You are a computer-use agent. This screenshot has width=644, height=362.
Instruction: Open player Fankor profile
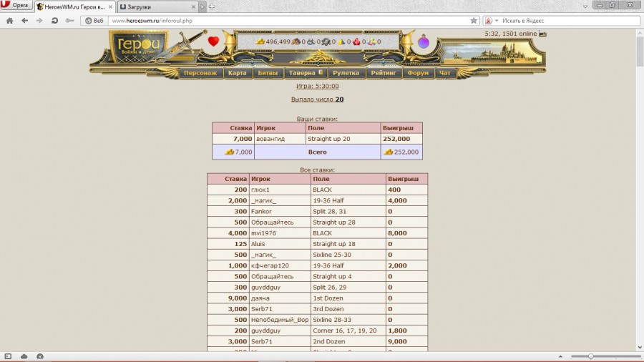pyautogui.click(x=261, y=211)
